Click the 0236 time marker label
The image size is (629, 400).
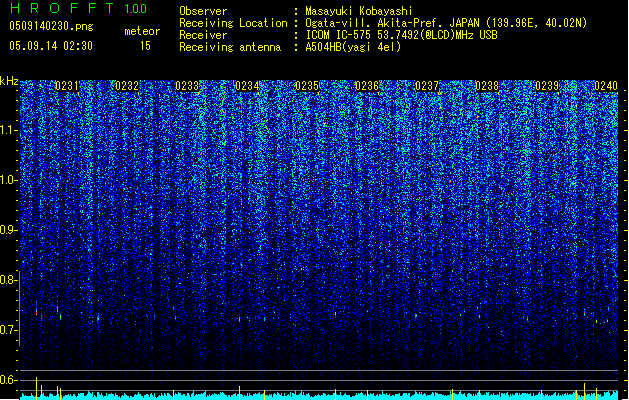367,86
